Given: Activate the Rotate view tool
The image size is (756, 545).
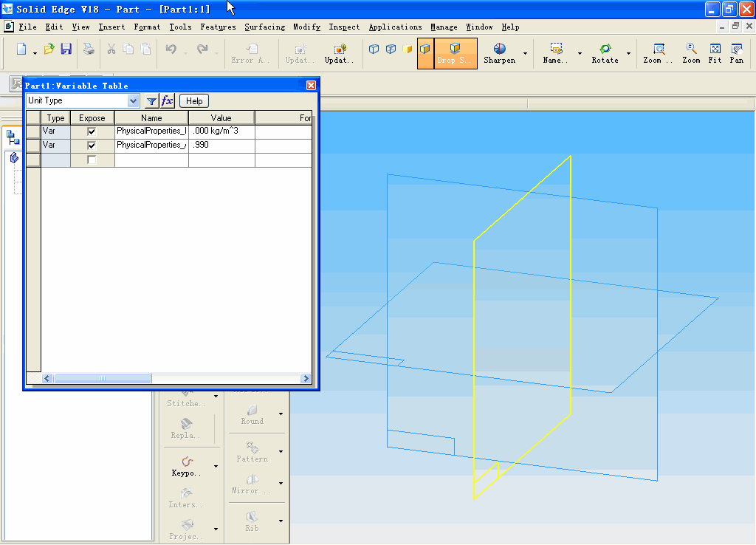Looking at the screenshot, I should [605, 53].
